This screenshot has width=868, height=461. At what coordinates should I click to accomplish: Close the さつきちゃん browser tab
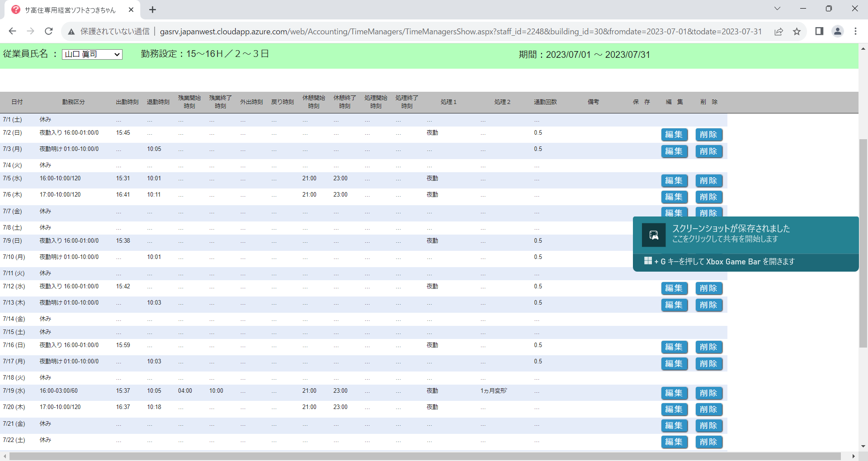pos(131,9)
